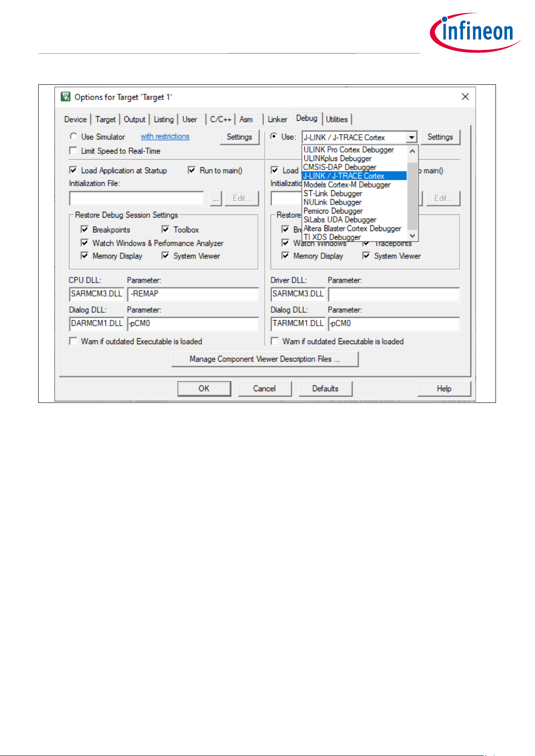Browse for initialization file with ellipsis button
The height and width of the screenshot is (756, 535).
[x=216, y=198]
